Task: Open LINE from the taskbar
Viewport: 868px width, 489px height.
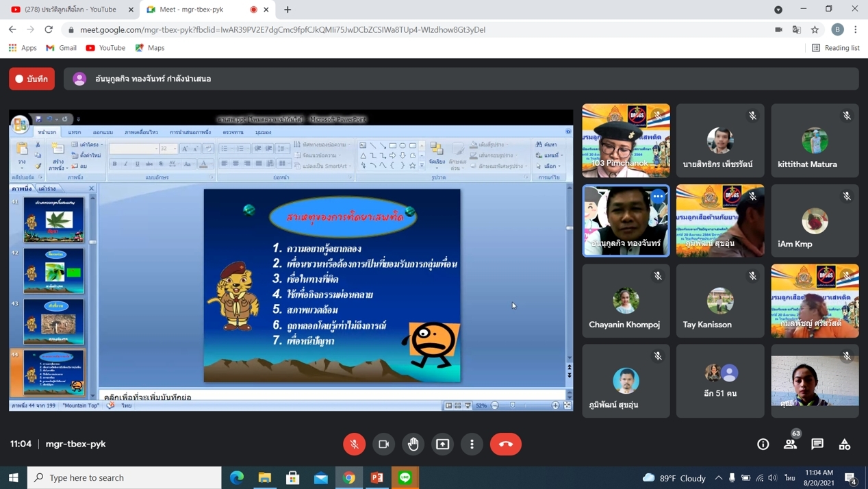Action: (x=405, y=477)
